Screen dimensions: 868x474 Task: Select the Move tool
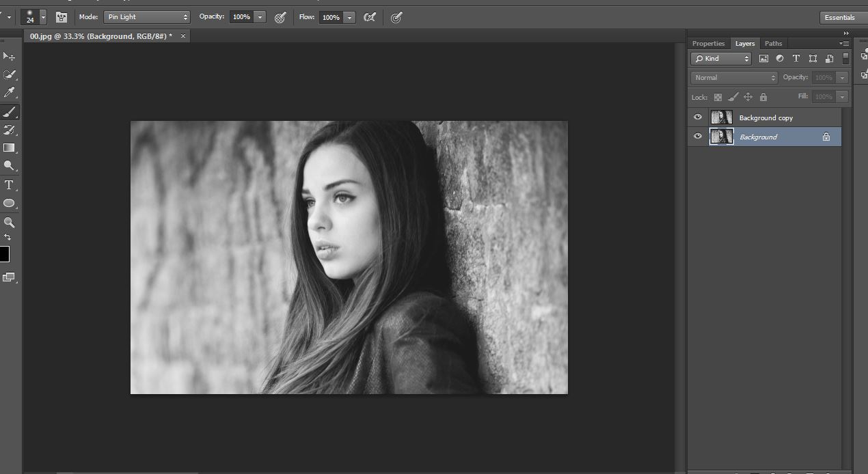point(9,56)
